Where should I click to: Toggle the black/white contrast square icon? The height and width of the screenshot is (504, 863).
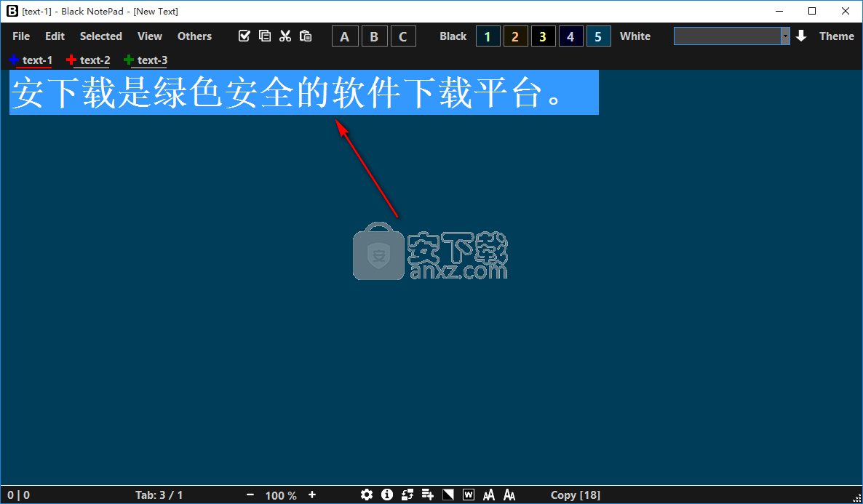pos(448,495)
